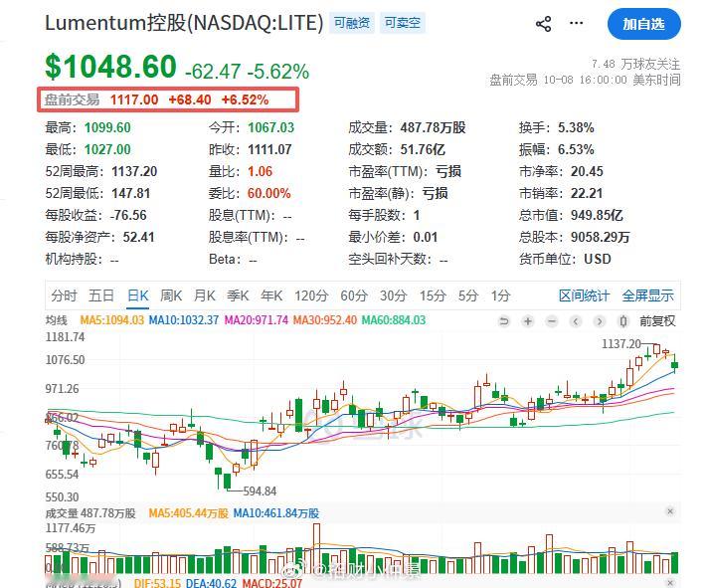Click the pre-market price 1117.00
This screenshot has width=706, height=588.
pos(134,99)
